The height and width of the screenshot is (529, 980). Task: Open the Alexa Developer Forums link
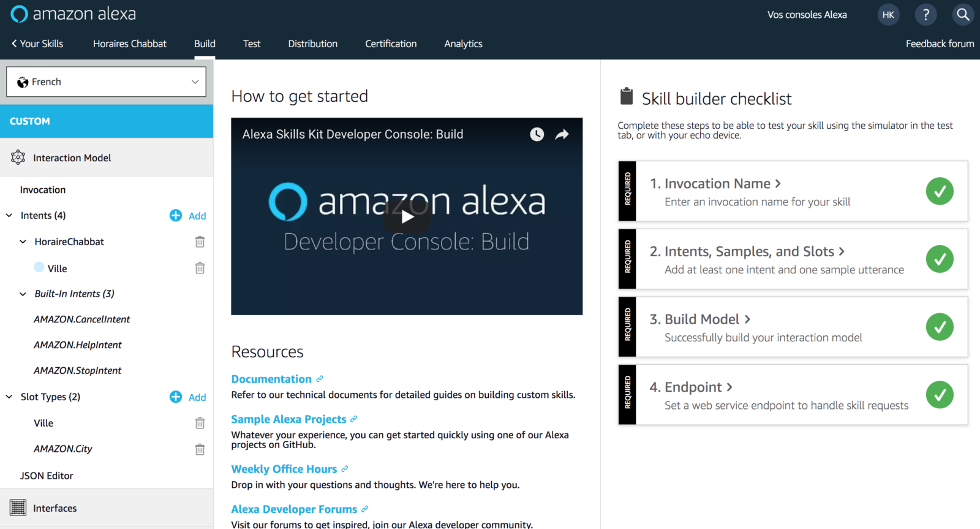(x=294, y=509)
